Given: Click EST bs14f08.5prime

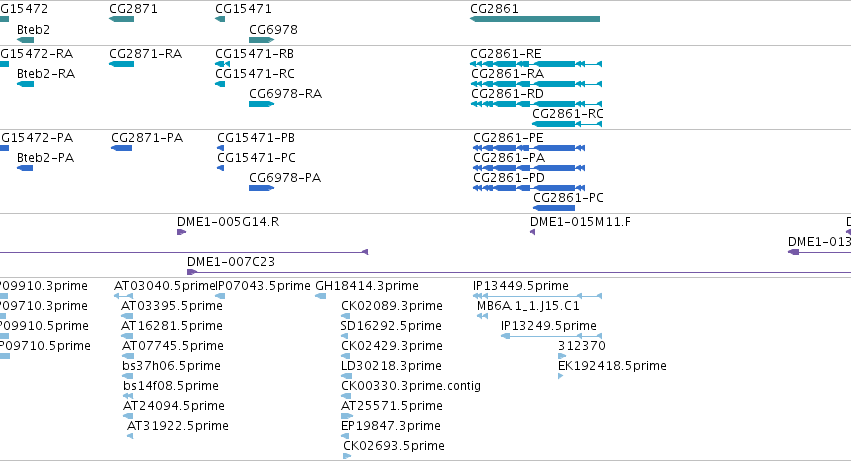Looking at the screenshot, I should tap(171, 387).
